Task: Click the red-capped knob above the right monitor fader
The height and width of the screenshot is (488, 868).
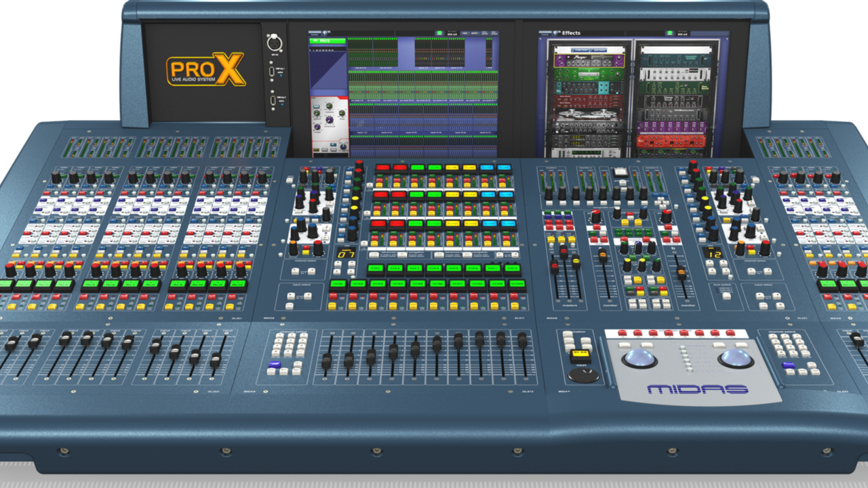Action: (x=667, y=216)
